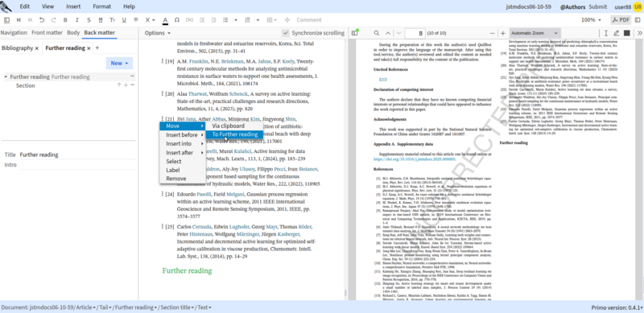Open the Automatic Zoom combo box

click(535, 33)
